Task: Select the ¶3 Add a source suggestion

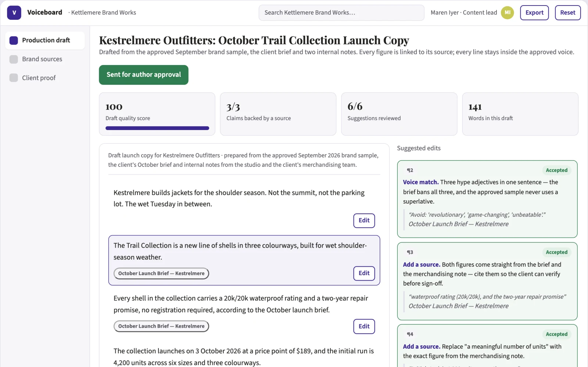Action: tap(487, 281)
